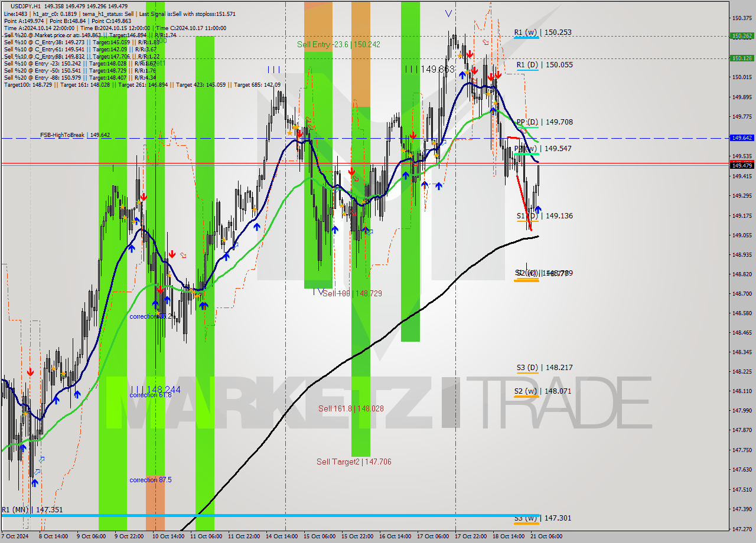
Task: Click the 147.750 price scale value
Action: click(742, 450)
